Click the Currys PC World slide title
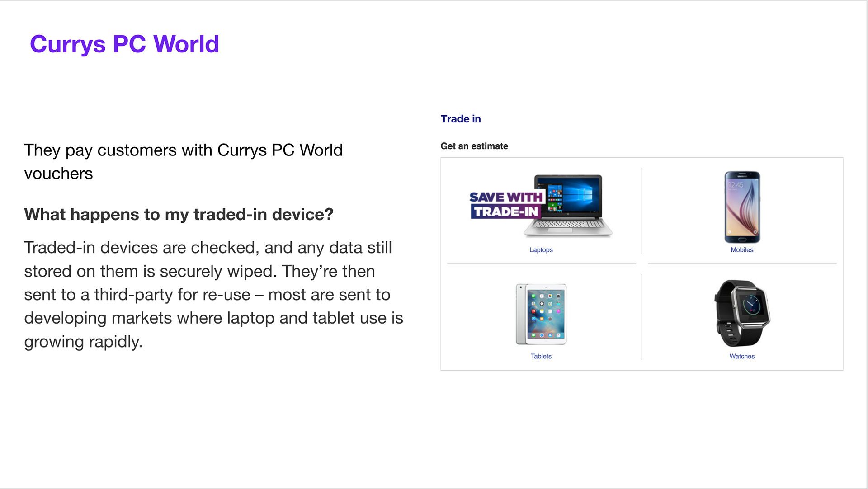 point(124,44)
